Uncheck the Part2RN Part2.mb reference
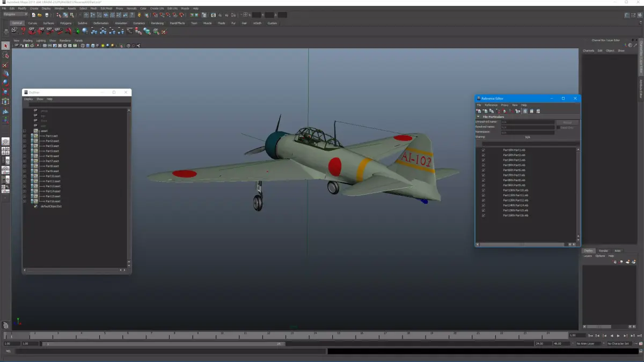This screenshot has width=644, height=362. click(483, 155)
